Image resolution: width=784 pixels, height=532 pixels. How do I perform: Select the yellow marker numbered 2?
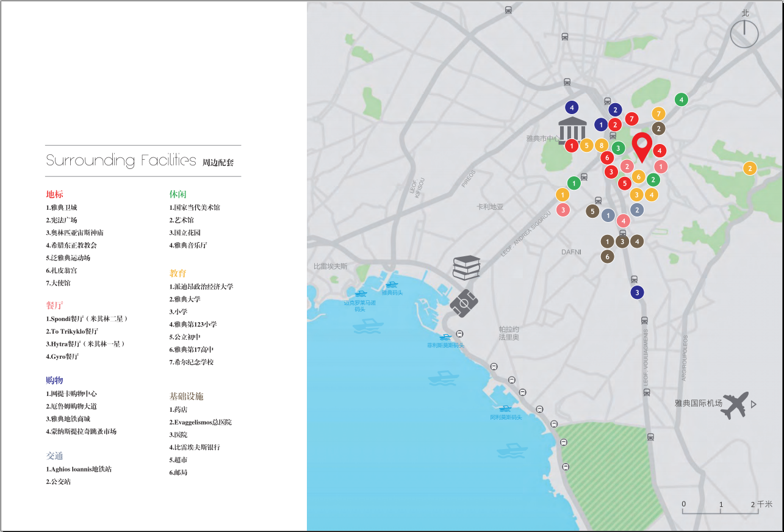coord(749,168)
